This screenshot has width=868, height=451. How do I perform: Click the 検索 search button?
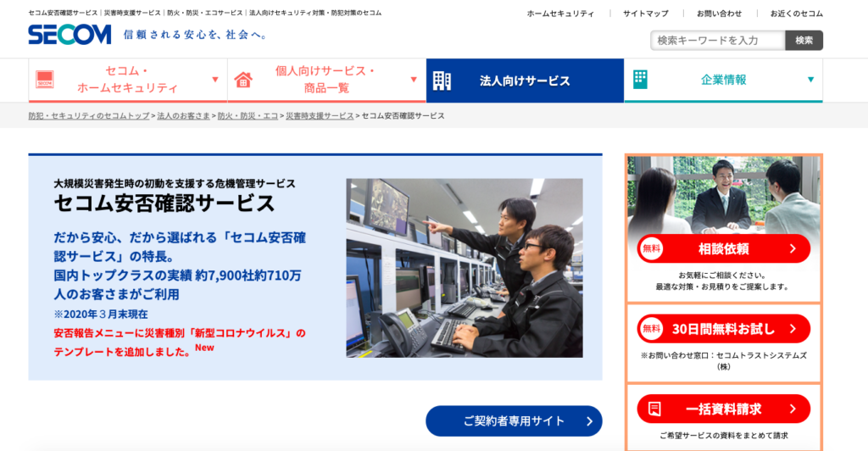pos(804,41)
